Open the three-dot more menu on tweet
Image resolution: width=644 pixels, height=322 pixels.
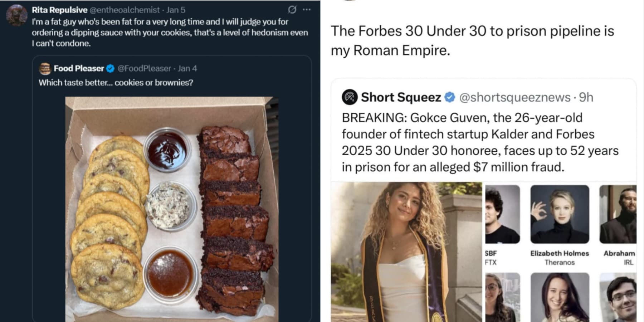307,10
